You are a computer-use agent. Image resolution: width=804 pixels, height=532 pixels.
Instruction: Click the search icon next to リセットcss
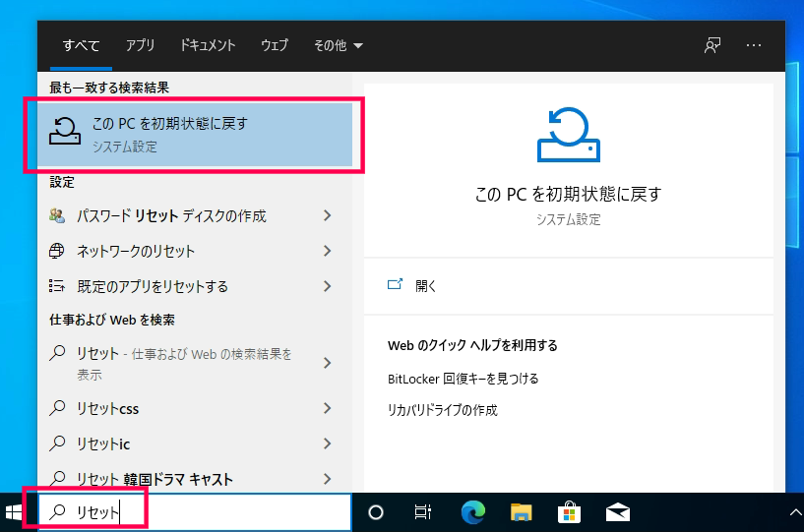(x=57, y=408)
